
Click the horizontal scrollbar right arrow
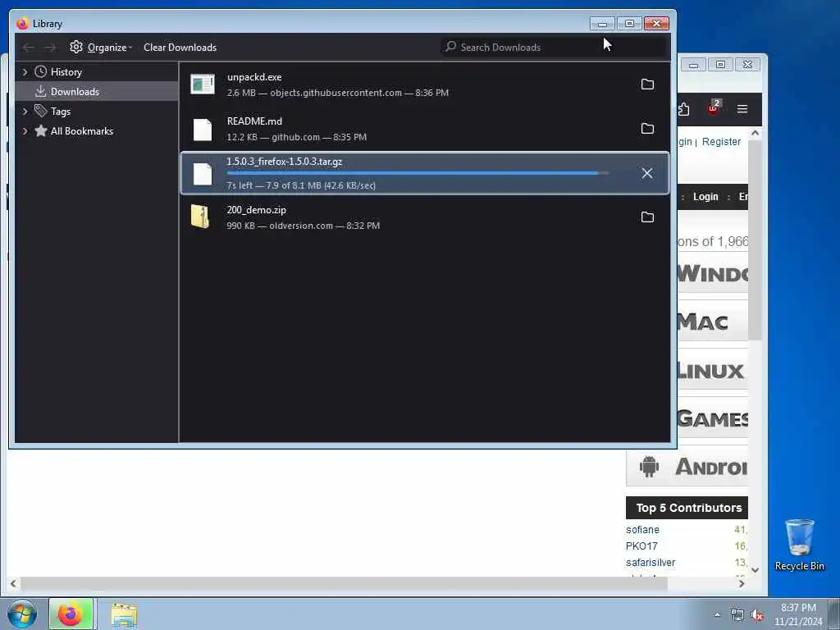(742, 584)
